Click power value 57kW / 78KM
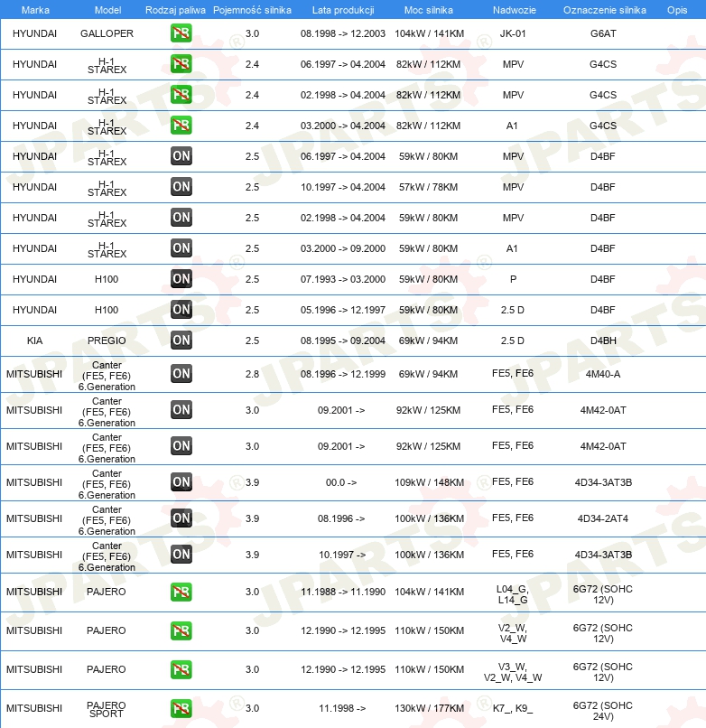 click(429, 187)
